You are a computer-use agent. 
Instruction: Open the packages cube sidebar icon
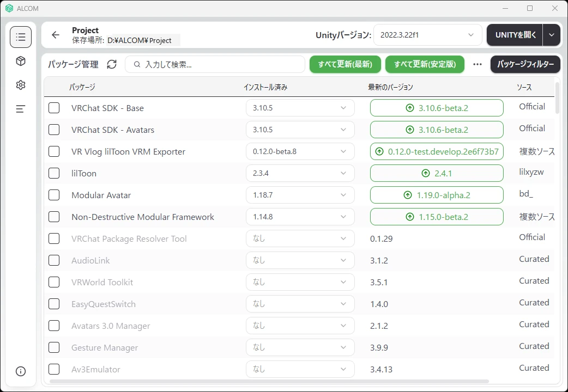(21, 61)
